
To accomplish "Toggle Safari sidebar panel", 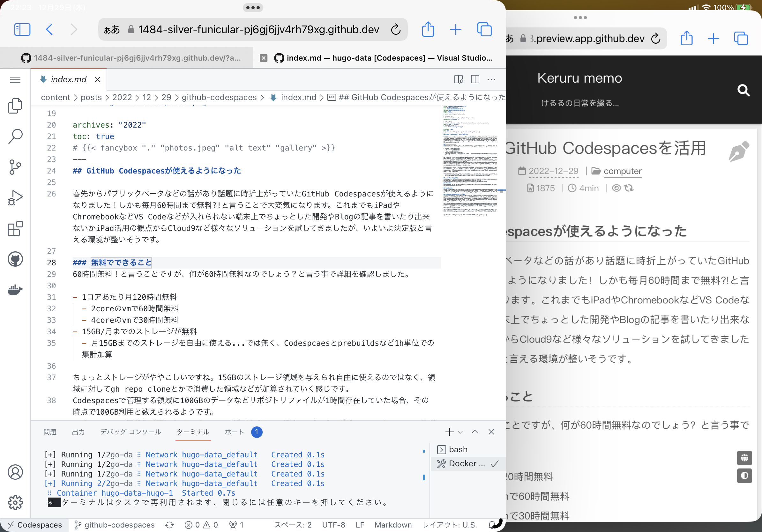I will point(22,30).
